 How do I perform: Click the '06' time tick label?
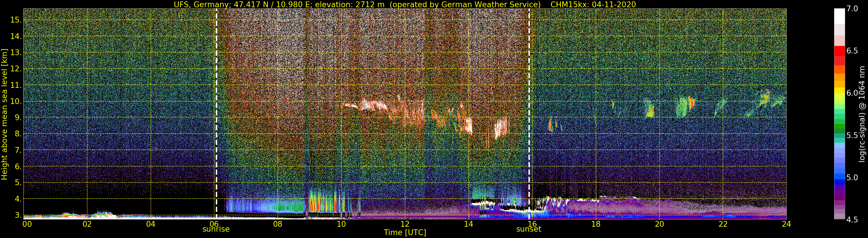(x=214, y=224)
